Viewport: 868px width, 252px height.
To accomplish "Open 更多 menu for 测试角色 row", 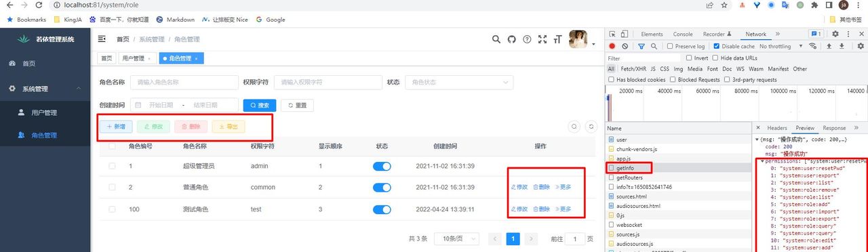I will pyautogui.click(x=563, y=209).
